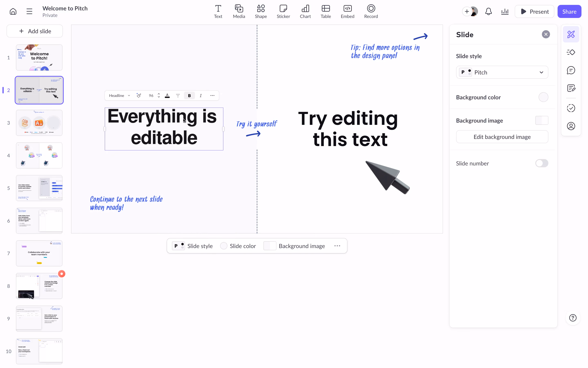Open the animations panel icon

coord(571,52)
